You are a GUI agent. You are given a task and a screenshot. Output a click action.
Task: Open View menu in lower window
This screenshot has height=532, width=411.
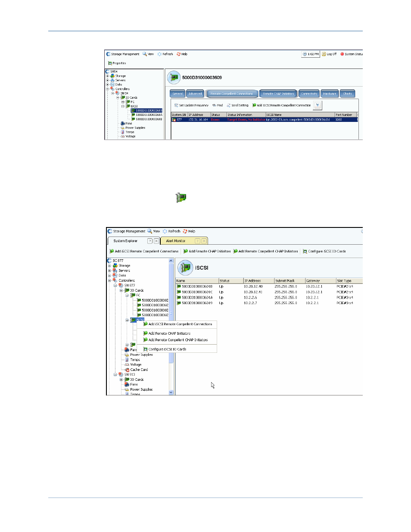tap(154, 231)
